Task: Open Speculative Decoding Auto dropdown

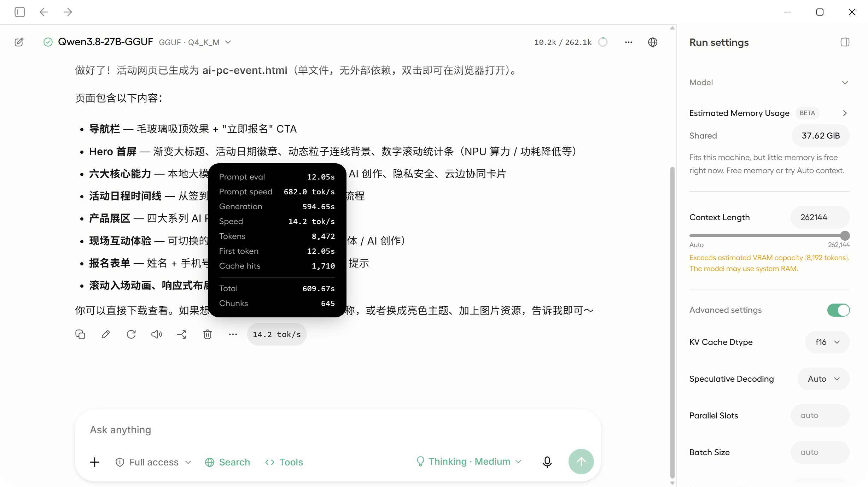Action: (823, 379)
